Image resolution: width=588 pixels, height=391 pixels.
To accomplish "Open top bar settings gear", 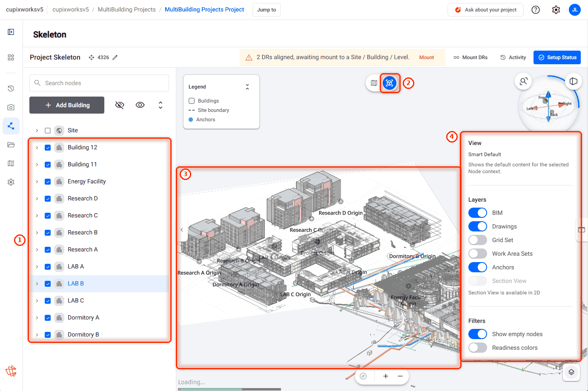I will point(556,10).
